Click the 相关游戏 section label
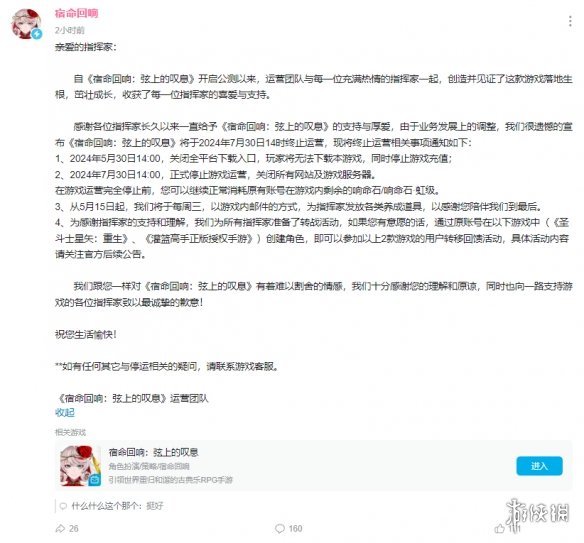This screenshot has height=543, width=584. (70, 432)
